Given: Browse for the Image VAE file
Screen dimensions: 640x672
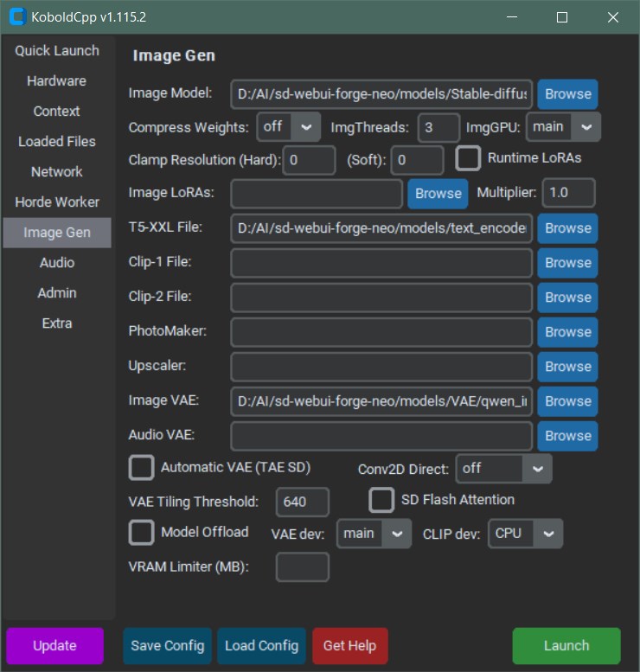Looking at the screenshot, I should pos(567,401).
